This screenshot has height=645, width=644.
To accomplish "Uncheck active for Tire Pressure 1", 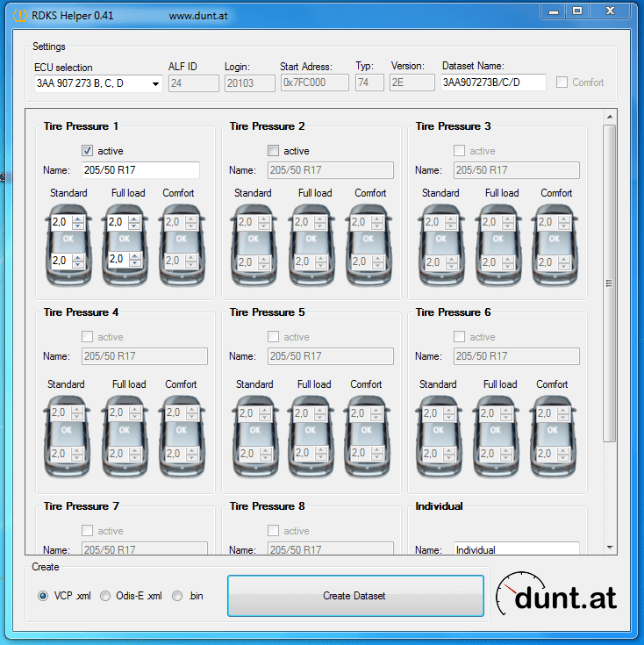I will coord(87,151).
